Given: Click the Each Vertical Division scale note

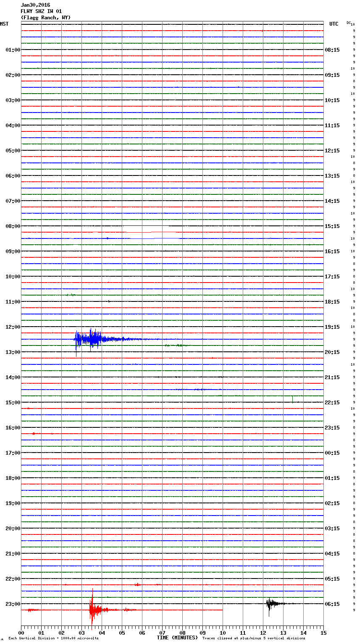Looking at the screenshot, I should (x=53, y=639).
